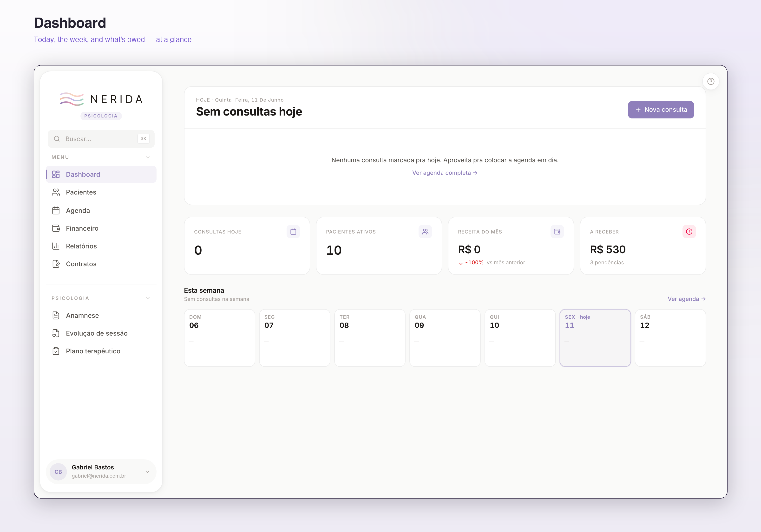Viewport: 761px width, 532px height.
Task: Click the Sem consultas hoje heading
Action: coord(249,112)
